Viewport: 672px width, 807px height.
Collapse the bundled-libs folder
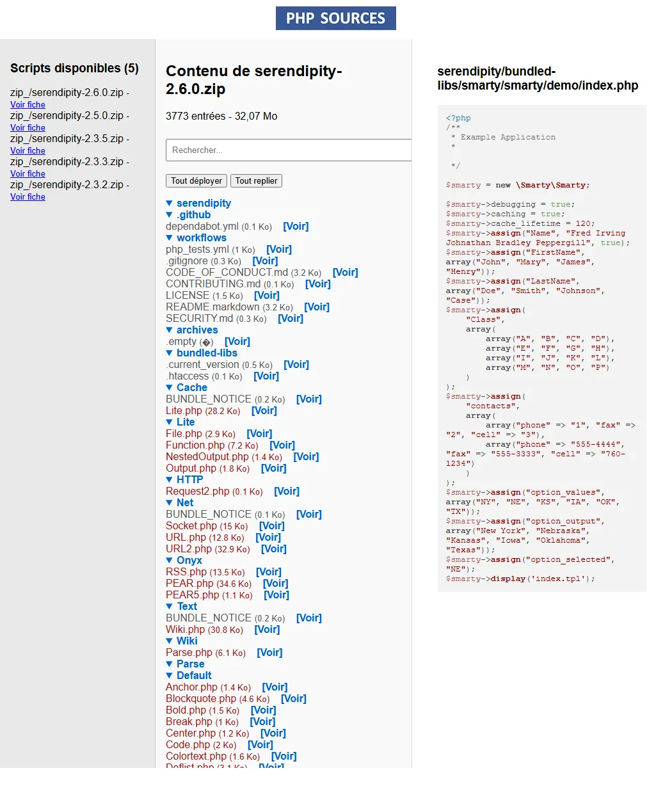(x=200, y=353)
